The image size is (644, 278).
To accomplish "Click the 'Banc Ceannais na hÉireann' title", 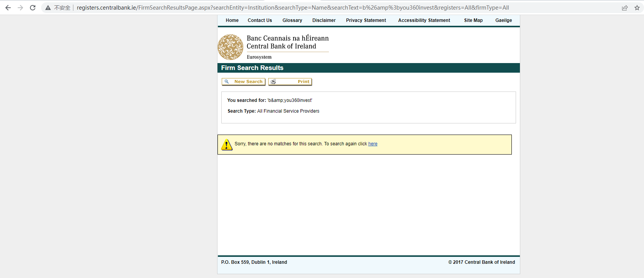I will tap(288, 38).
